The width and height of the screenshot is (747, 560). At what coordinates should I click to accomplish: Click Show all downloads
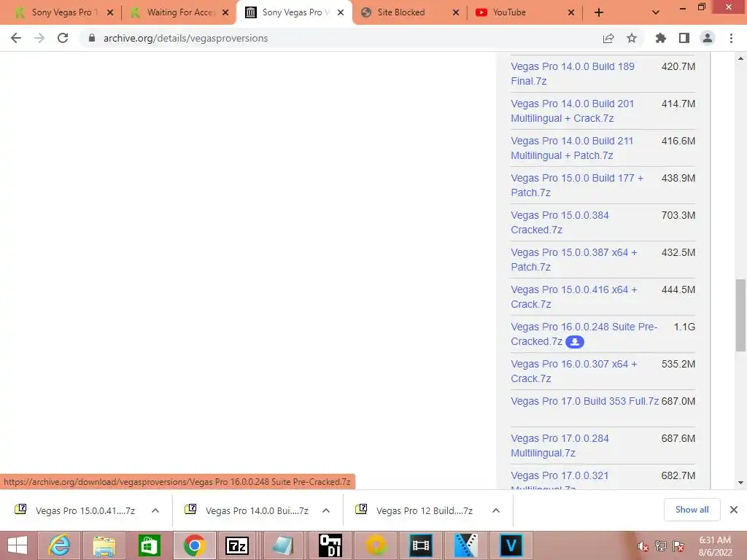(x=692, y=510)
